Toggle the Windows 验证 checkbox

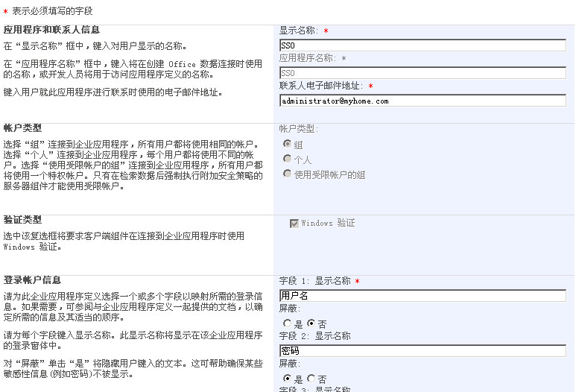coord(294,224)
